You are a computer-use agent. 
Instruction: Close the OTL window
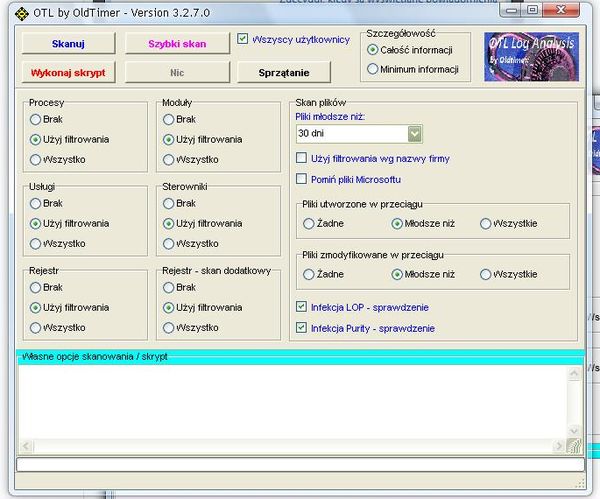point(561,10)
